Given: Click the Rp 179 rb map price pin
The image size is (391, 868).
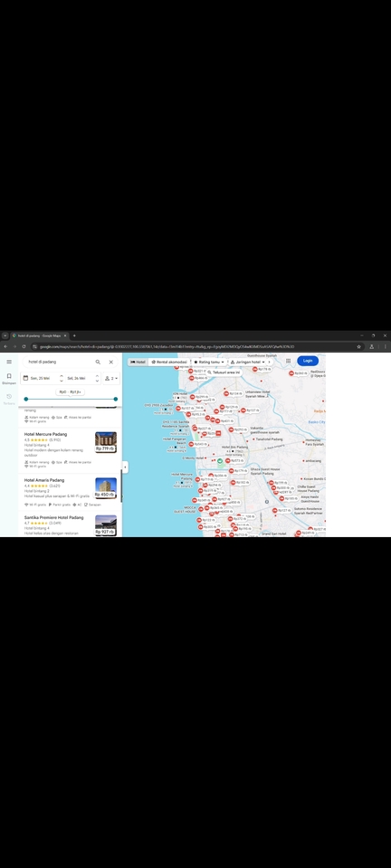Looking at the screenshot, I should click(x=238, y=471).
